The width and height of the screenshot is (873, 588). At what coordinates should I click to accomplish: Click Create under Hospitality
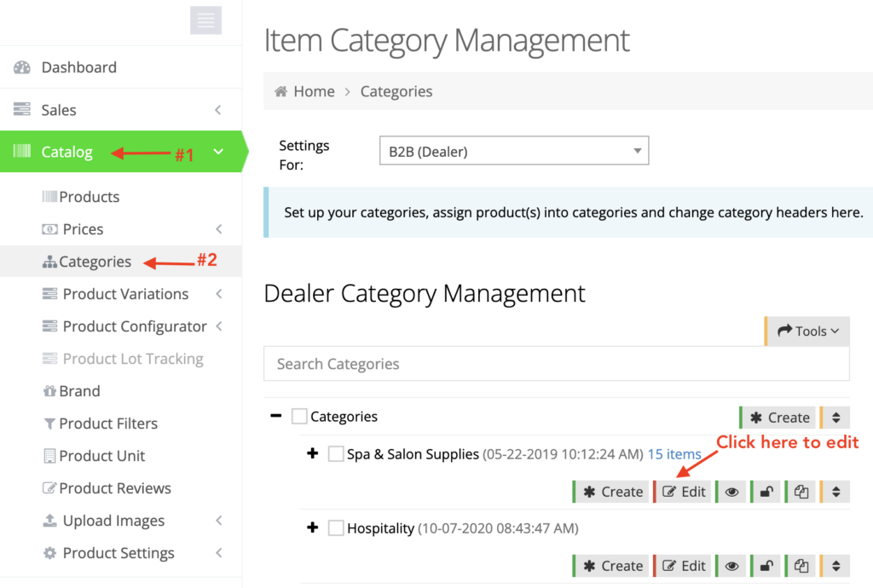[x=612, y=566]
